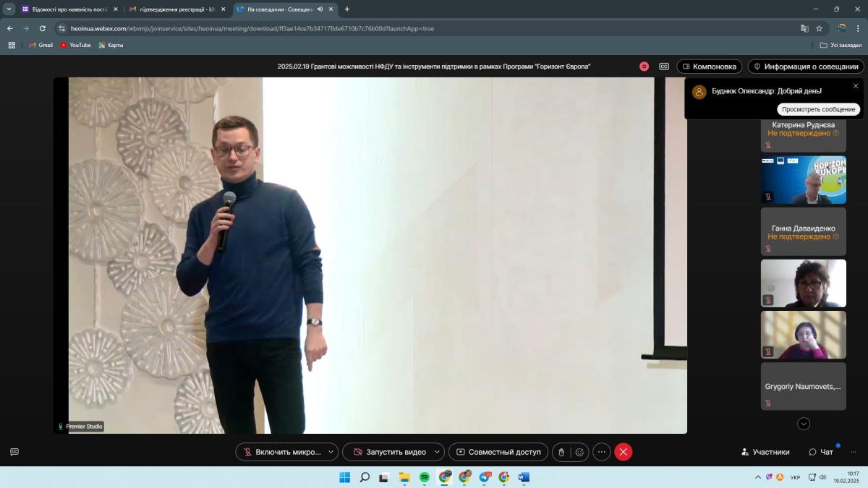868x488 pixels.
Task: Expand the video options dropdown arrow
Action: tap(437, 452)
